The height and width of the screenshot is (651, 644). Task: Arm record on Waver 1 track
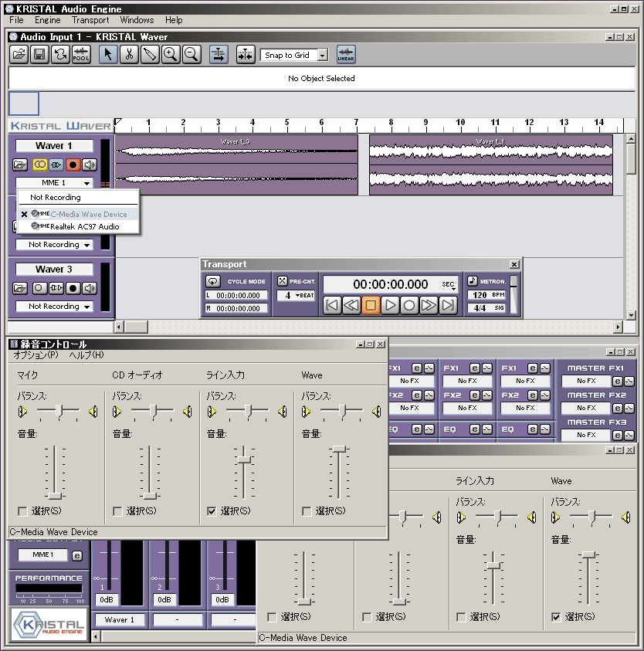pos(73,164)
